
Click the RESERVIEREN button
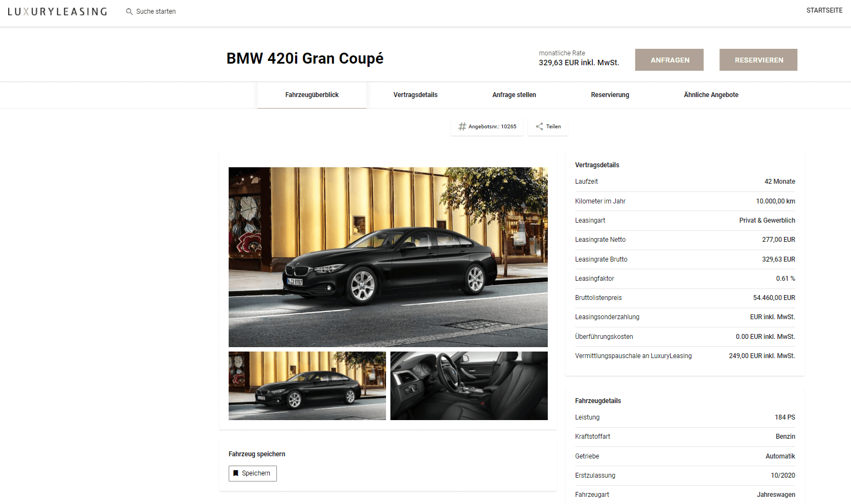click(758, 60)
